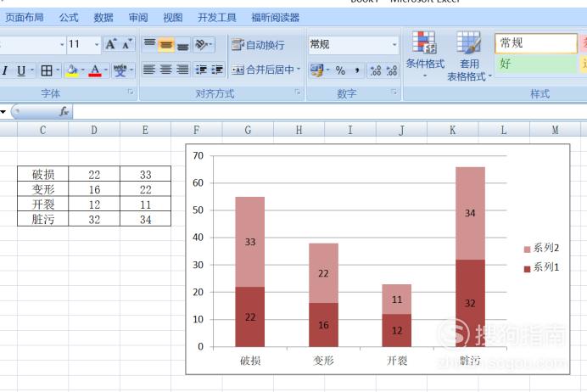The width and height of the screenshot is (587, 392).
Task: Click the 变形 axis label
Action: tap(323, 361)
